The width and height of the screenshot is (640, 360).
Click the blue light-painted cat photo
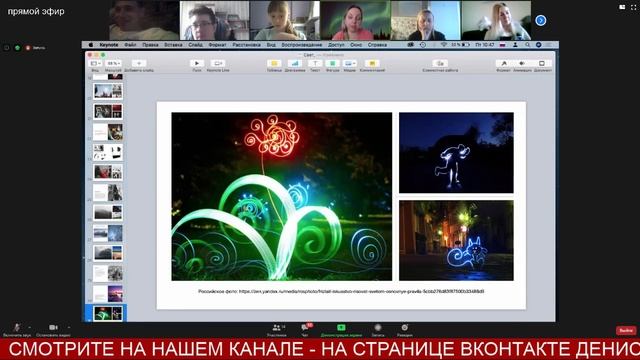[456, 240]
